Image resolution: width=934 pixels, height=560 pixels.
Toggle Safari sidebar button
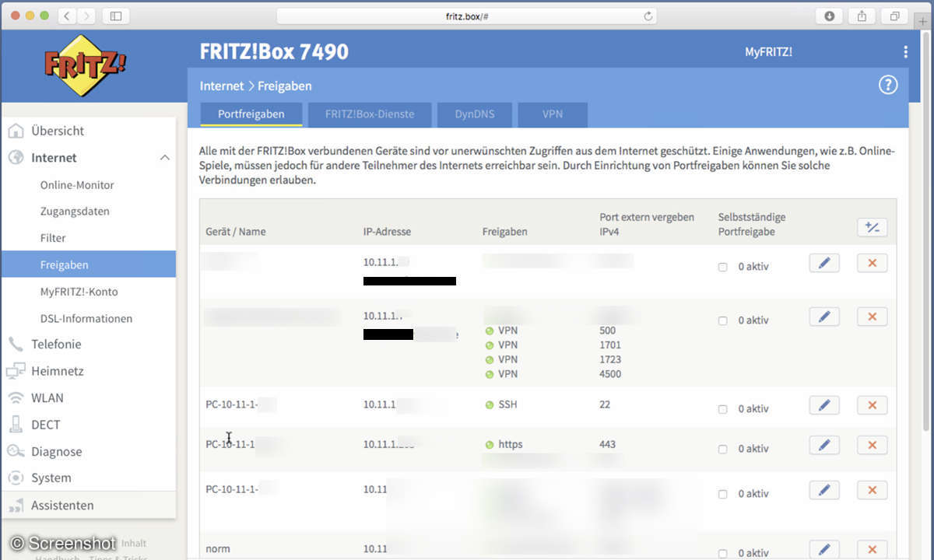pos(115,16)
